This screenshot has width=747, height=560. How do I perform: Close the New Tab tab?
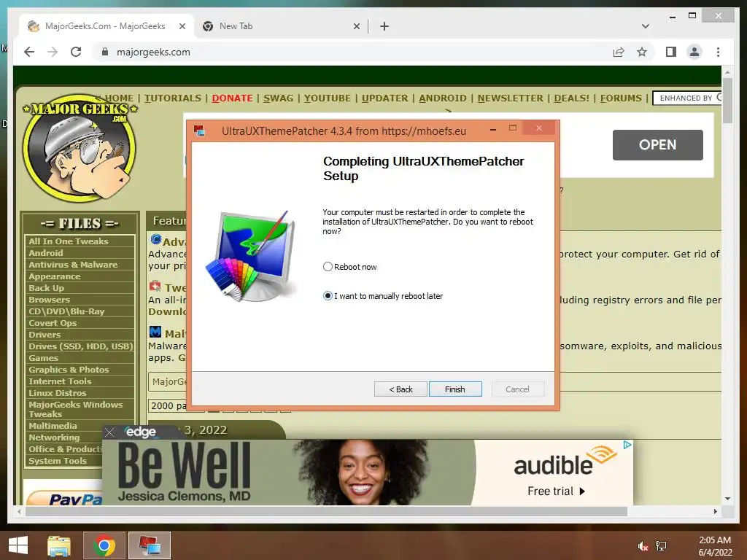[x=356, y=26]
